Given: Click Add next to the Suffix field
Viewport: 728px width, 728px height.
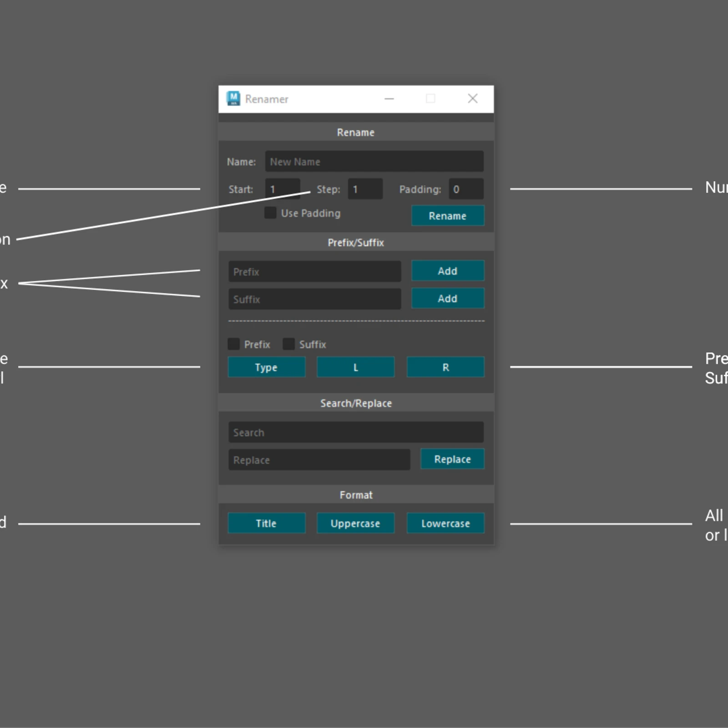Looking at the screenshot, I should [x=448, y=298].
